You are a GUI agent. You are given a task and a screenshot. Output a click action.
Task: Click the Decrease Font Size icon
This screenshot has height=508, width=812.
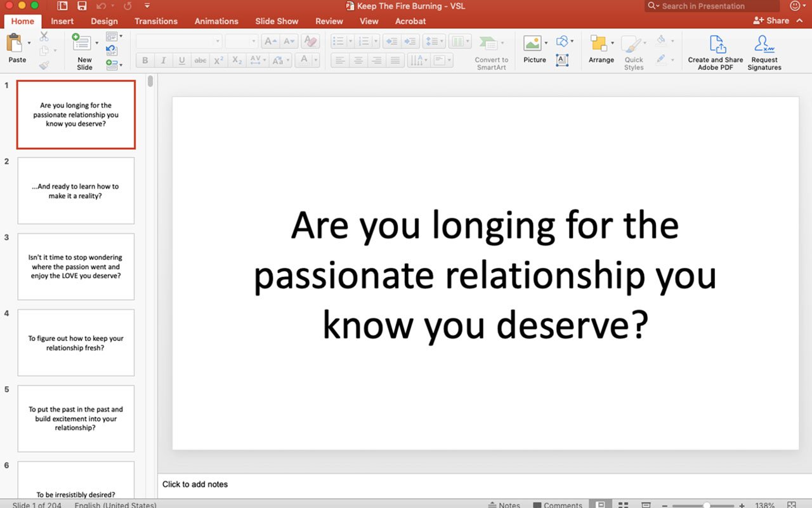click(x=289, y=41)
